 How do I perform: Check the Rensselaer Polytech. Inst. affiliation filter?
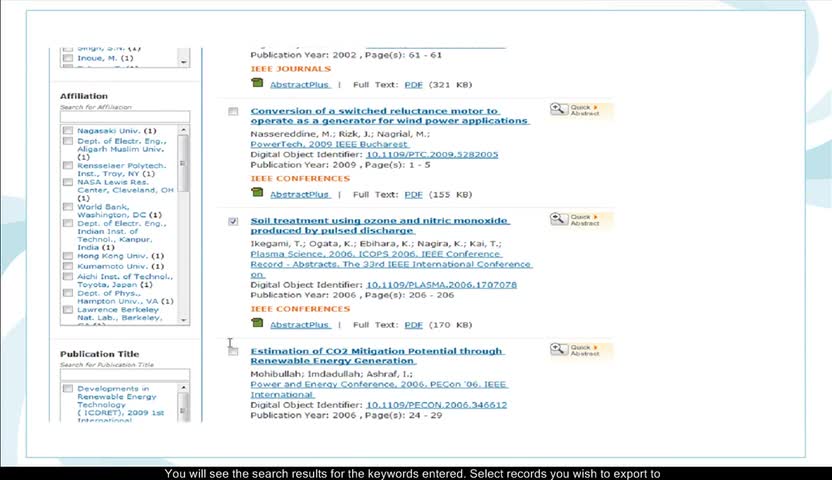[x=68, y=165]
